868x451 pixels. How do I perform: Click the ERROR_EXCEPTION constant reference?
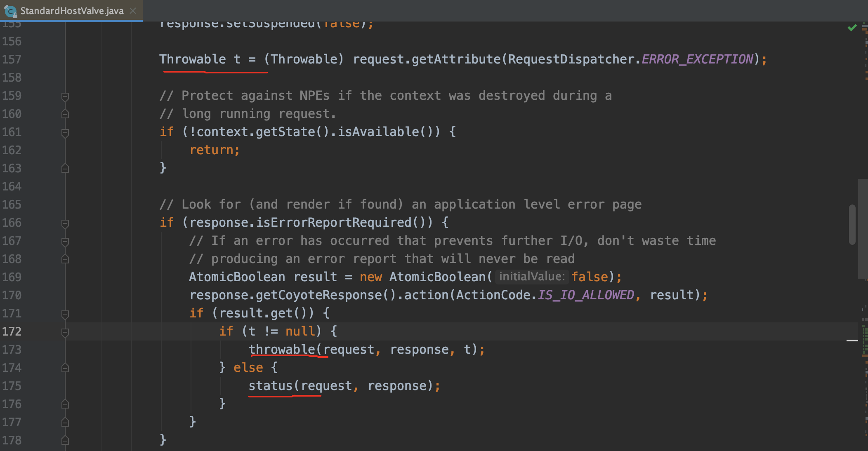pyautogui.click(x=697, y=59)
